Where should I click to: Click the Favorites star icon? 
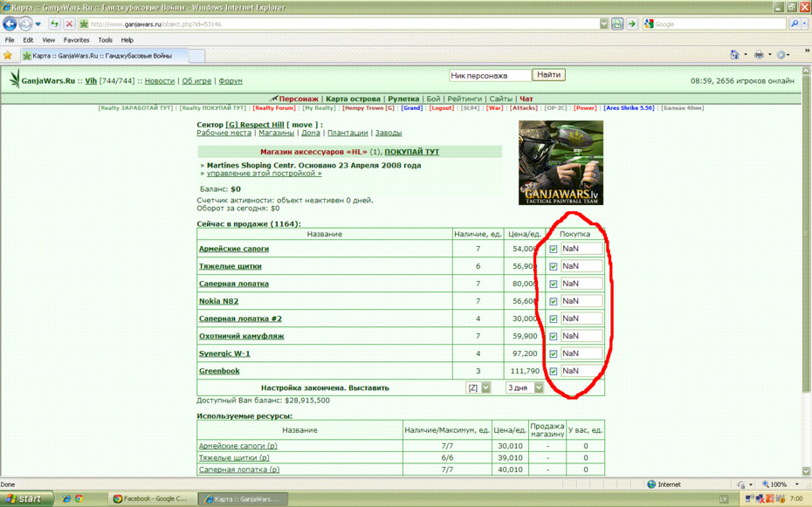[8, 55]
